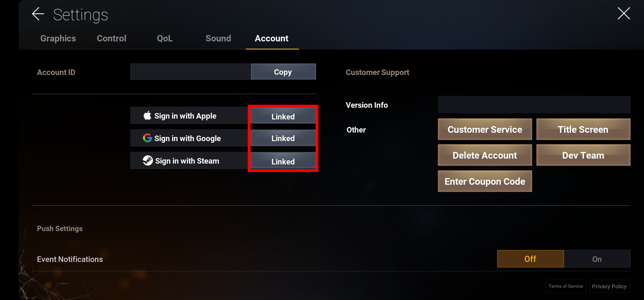The image size is (644, 300).
Task: Turn Event Notifications On
Action: pos(597,259)
